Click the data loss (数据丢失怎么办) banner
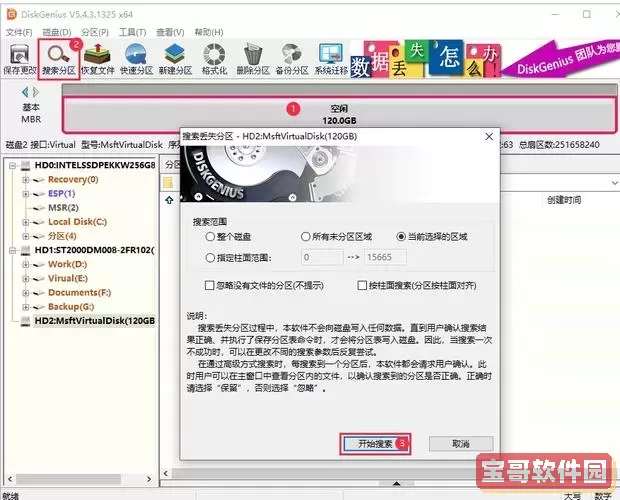Viewport: 620px width, 500px height. click(425, 58)
